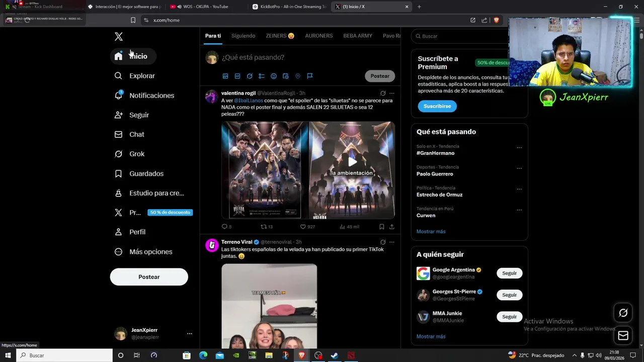Open Guardados bookmarks in sidebar

(x=139, y=173)
